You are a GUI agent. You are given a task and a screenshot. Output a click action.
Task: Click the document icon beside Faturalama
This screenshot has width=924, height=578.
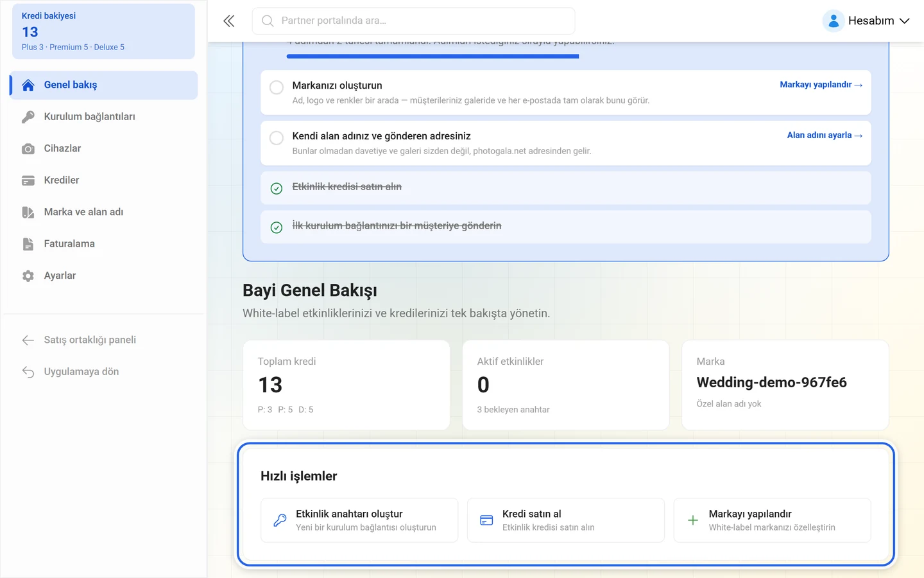[x=28, y=244]
